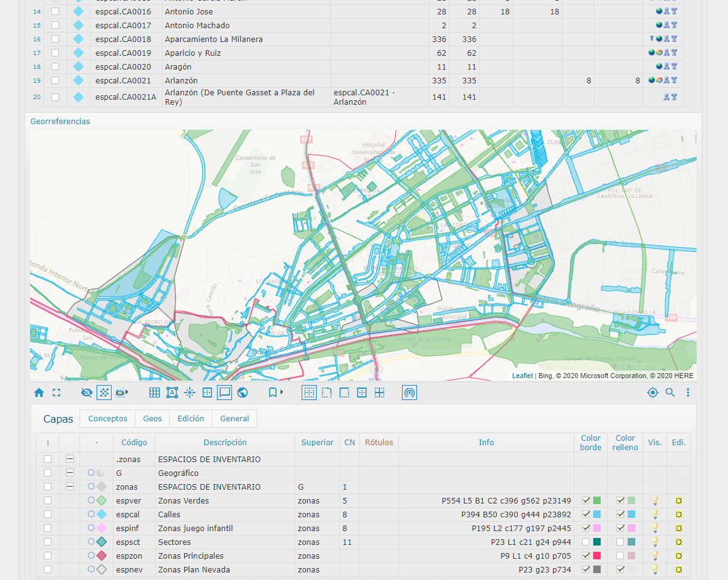Click the Rótulos column header
Screen dimensions: 728x580
click(x=379, y=443)
